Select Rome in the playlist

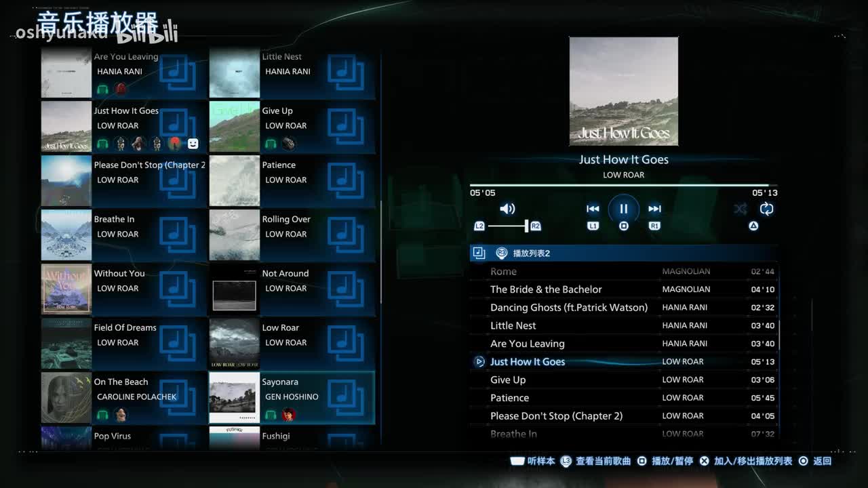[624, 271]
